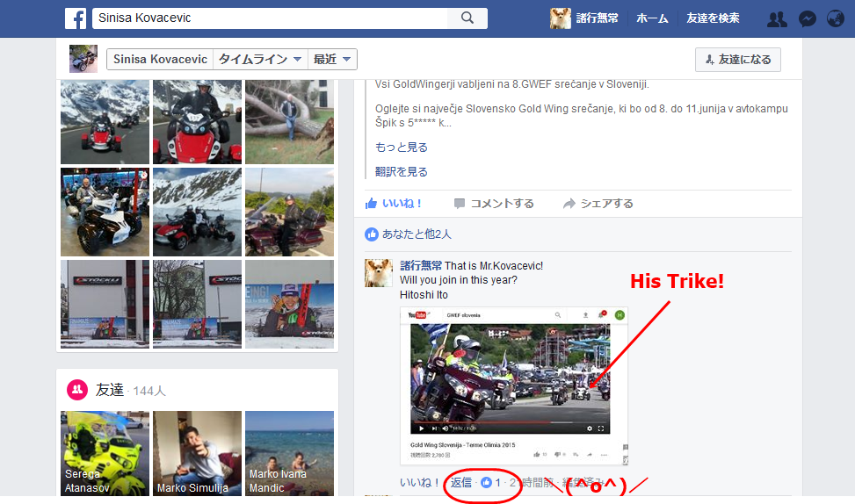The width and height of the screenshot is (855, 504).
Task: Click the Facebook logo icon
Action: tap(75, 18)
